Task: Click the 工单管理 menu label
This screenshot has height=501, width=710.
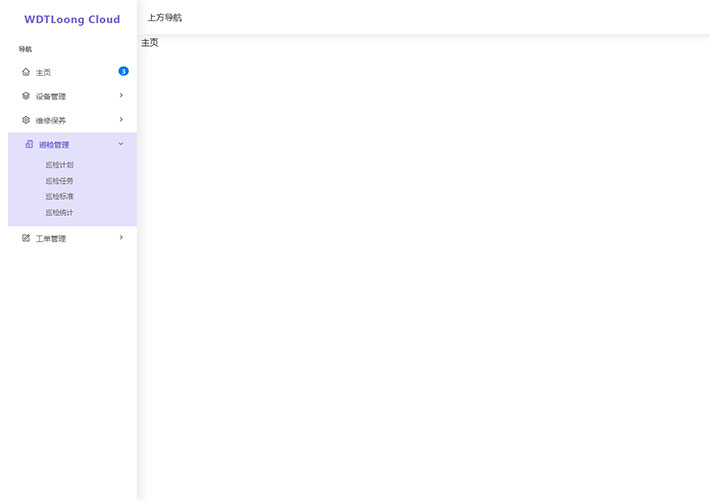Action: 51,239
